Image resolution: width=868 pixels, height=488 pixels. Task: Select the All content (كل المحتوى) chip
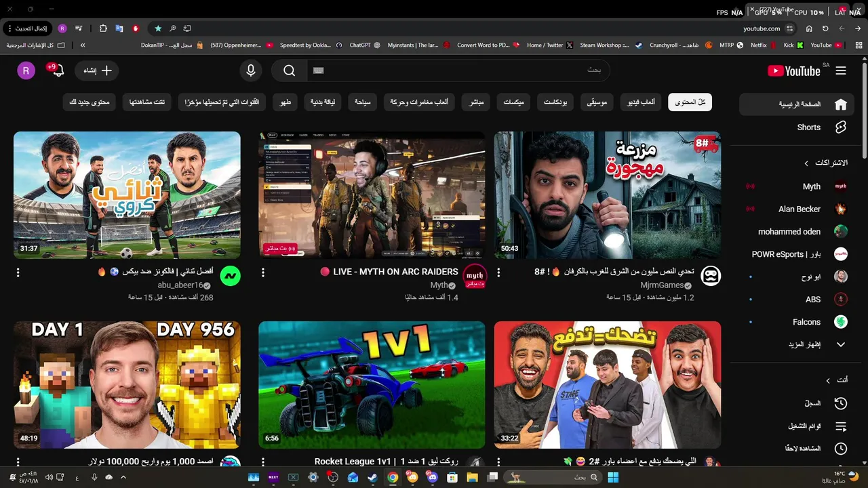[690, 102]
